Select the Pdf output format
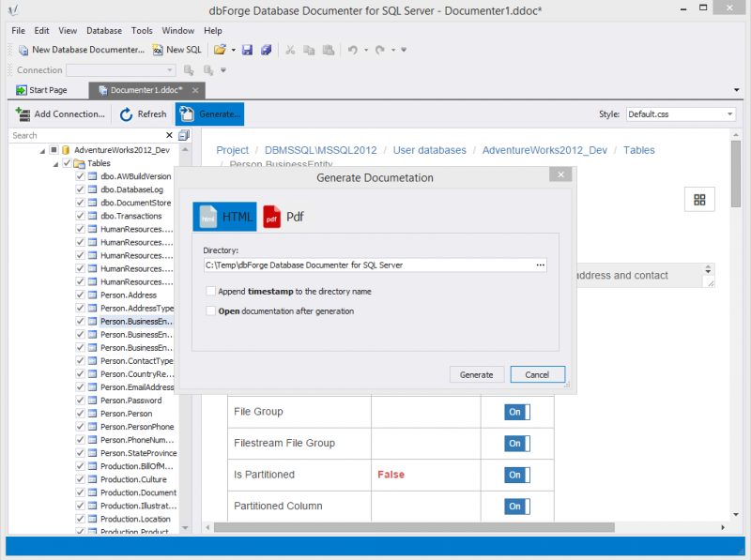The image size is (751, 560). pyautogui.click(x=284, y=217)
